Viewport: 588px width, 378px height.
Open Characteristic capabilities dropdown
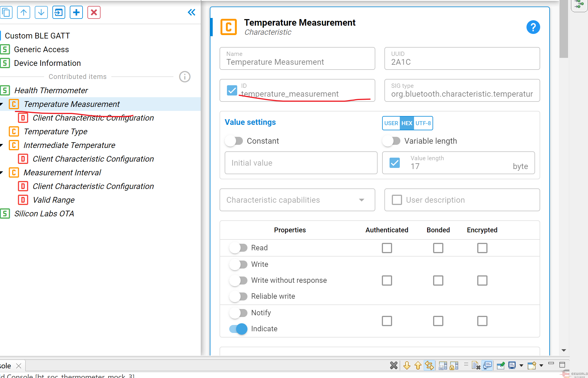coord(297,200)
